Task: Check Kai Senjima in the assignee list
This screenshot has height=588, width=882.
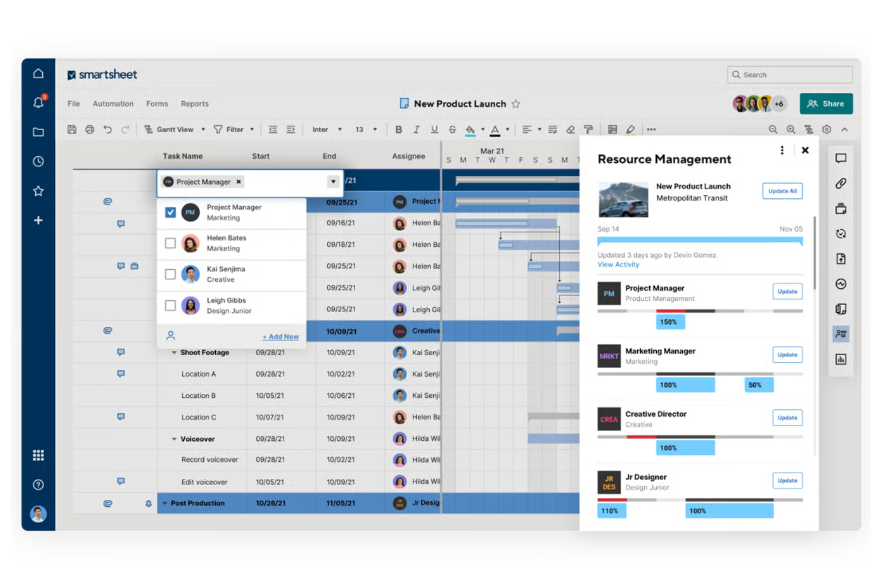Action: (170, 274)
